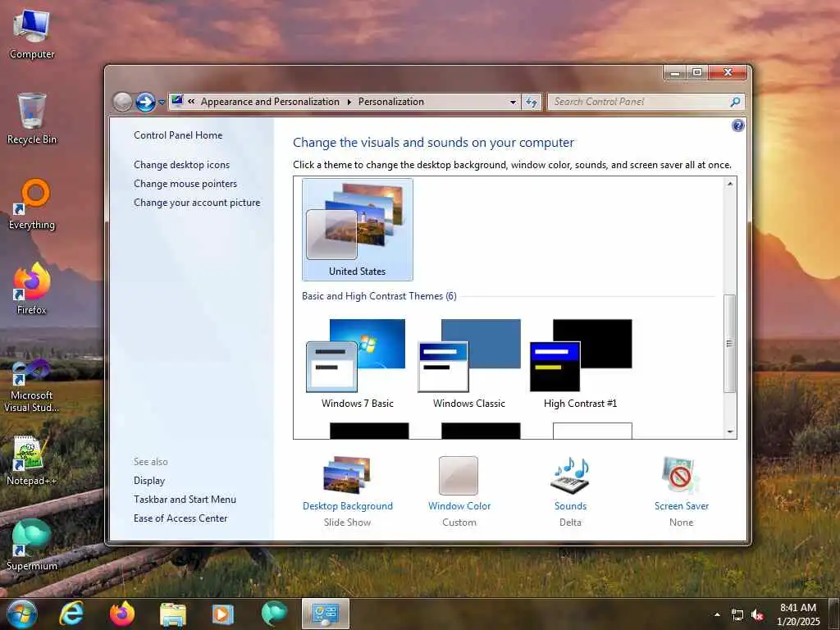
Task: Launch Supermium from the taskbar
Action: pos(274,614)
